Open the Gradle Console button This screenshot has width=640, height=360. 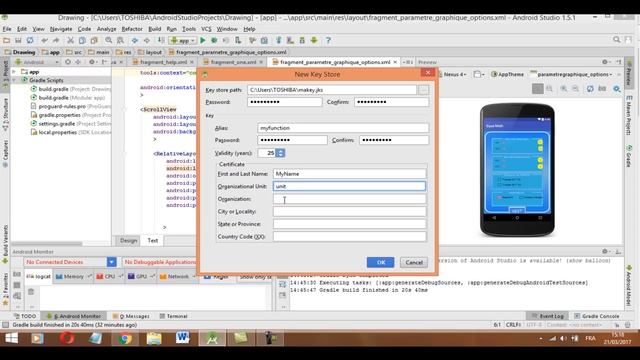point(597,316)
